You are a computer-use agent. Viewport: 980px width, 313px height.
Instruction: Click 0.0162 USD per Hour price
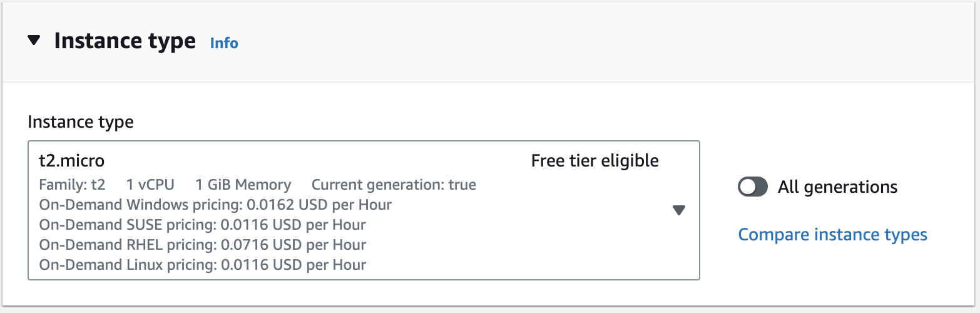(320, 205)
